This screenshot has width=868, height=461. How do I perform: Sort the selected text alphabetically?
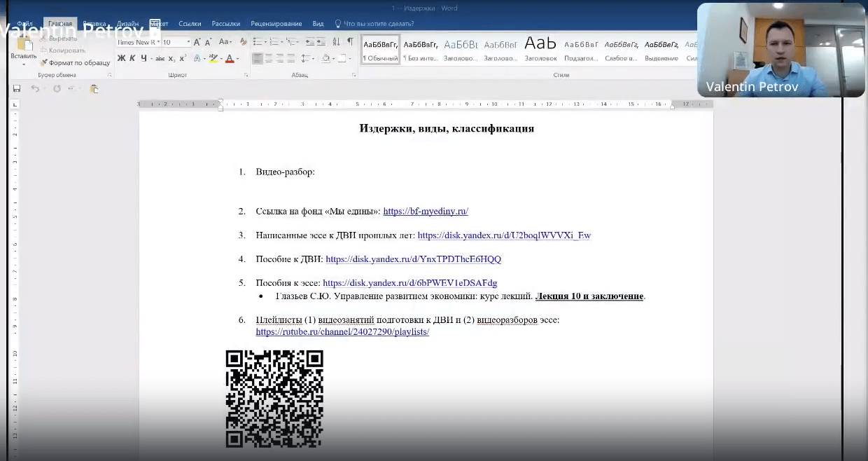(336, 42)
